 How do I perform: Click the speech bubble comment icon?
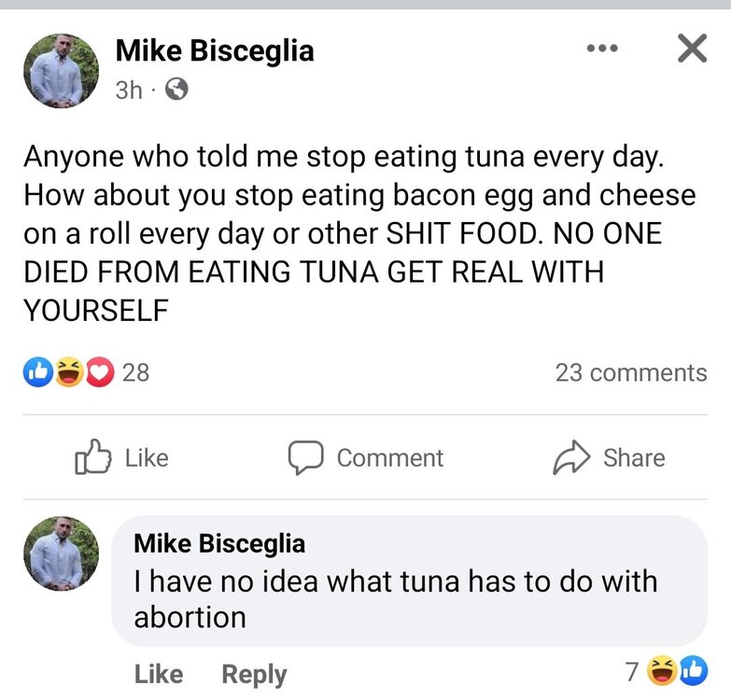[x=304, y=457]
